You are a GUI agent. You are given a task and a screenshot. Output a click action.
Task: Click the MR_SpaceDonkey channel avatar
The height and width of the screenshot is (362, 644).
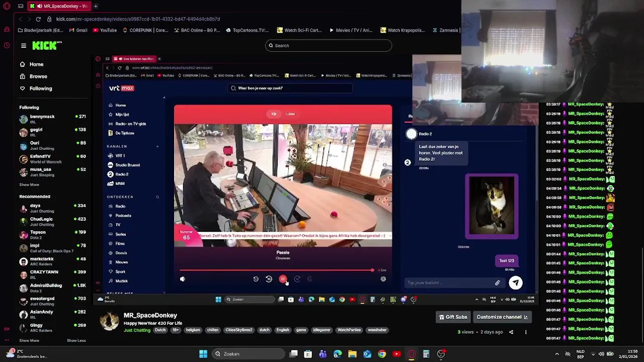109,321
